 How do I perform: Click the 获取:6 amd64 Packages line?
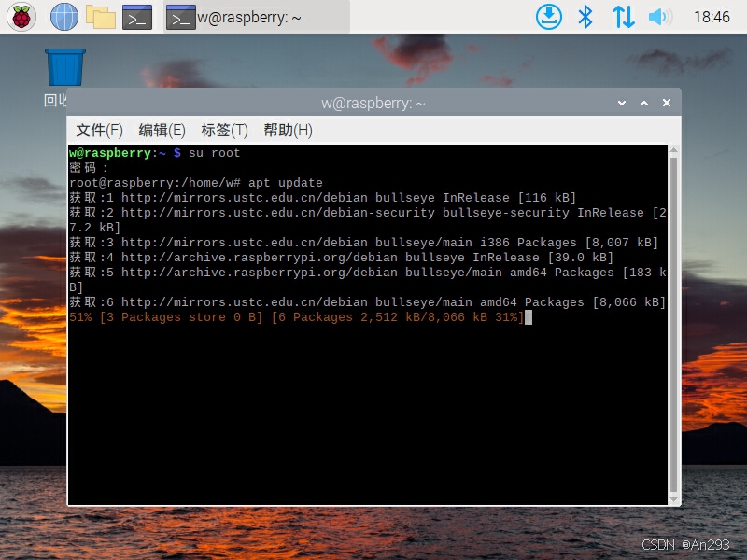367,302
